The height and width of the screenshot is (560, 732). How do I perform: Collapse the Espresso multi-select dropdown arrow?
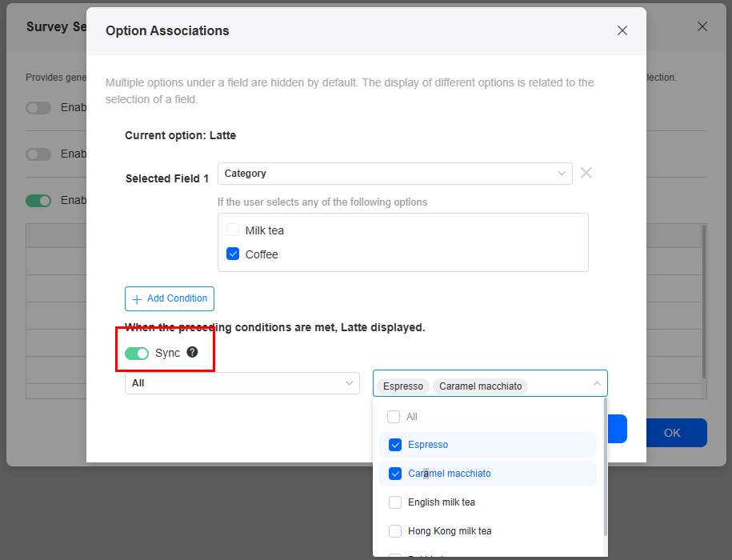tap(597, 384)
